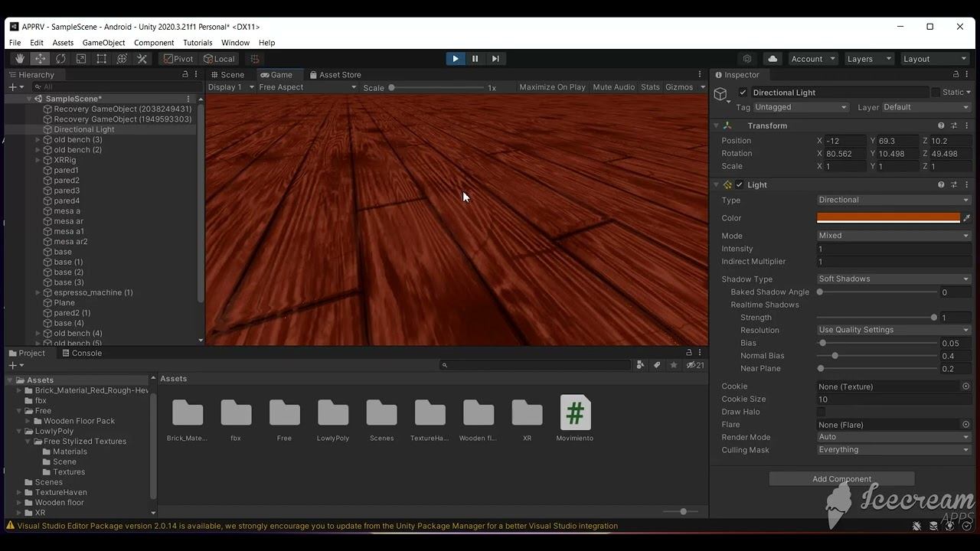Lock the Hierarchy panel
Image resolution: width=980 pixels, height=551 pixels.
[185, 74]
